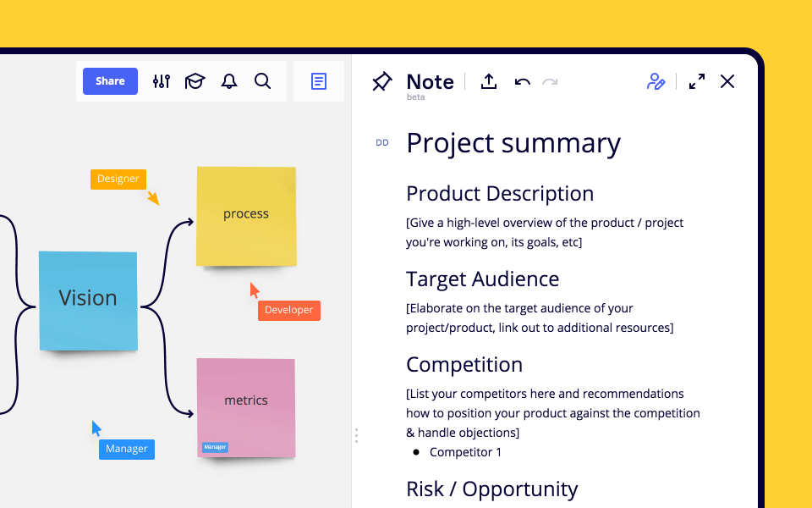Open notifications bell icon
812x508 pixels.
click(x=229, y=81)
